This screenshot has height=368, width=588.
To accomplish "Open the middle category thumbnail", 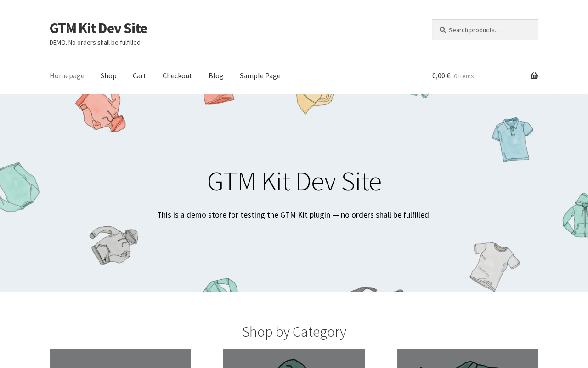I will click(294, 358).
